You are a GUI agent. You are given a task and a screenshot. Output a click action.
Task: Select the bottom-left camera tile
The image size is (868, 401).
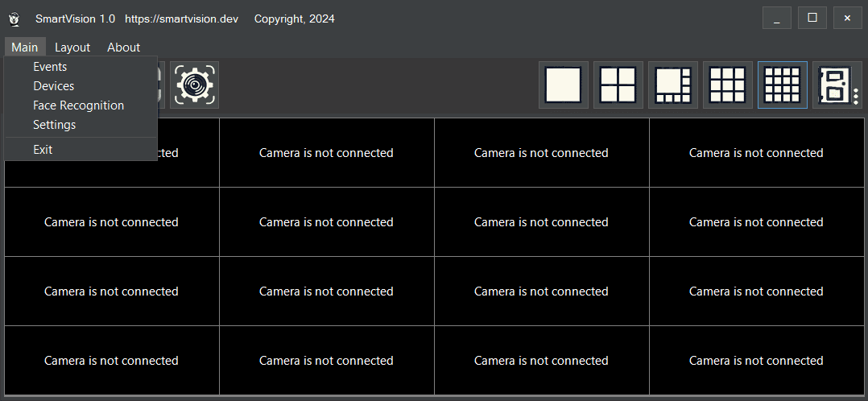click(111, 360)
